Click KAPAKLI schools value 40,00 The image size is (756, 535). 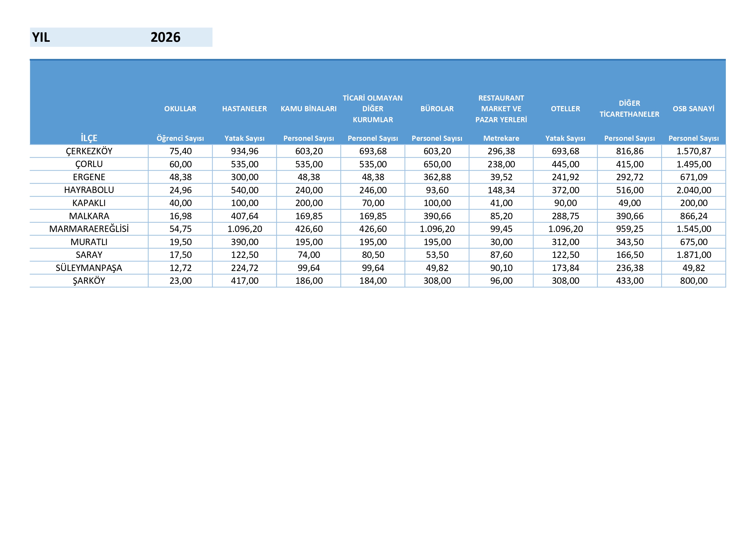[x=180, y=203]
